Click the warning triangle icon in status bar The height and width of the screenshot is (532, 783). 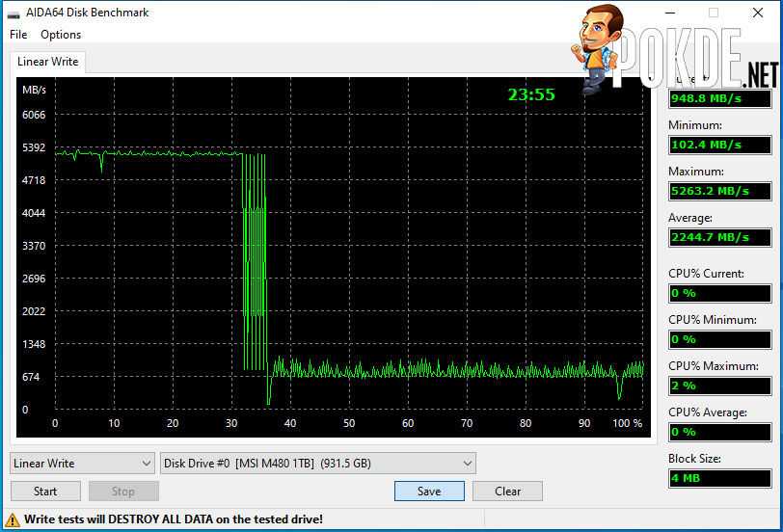tap(14, 519)
